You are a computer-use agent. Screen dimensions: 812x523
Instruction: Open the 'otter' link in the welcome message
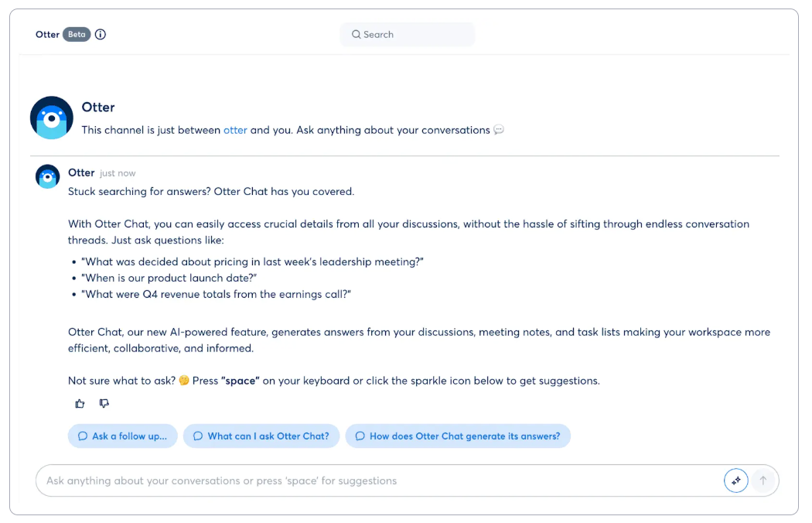click(x=235, y=130)
